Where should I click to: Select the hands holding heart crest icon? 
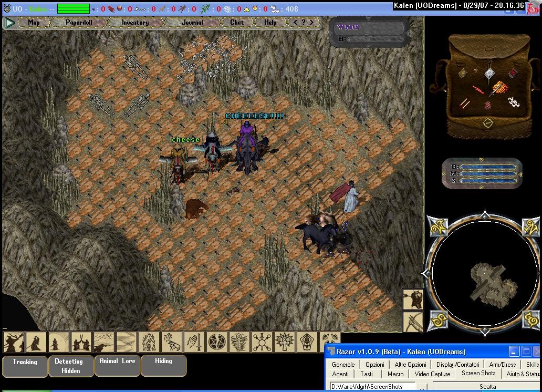click(307, 342)
